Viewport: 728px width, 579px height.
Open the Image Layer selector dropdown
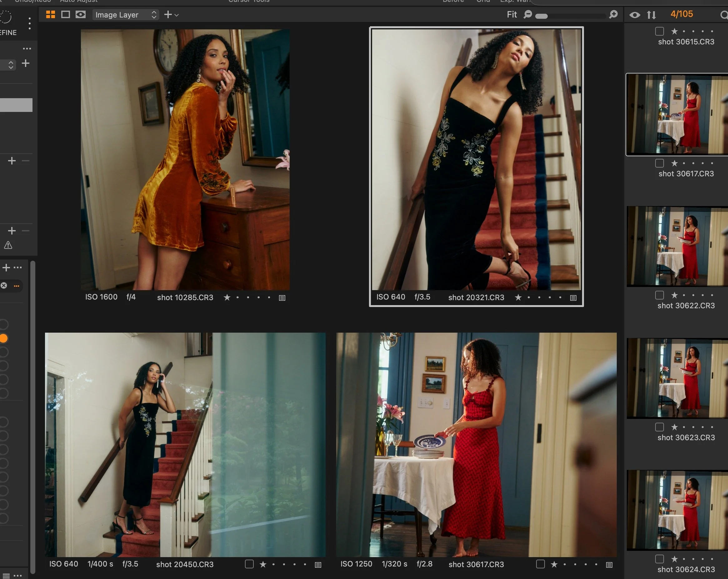pyautogui.click(x=125, y=15)
